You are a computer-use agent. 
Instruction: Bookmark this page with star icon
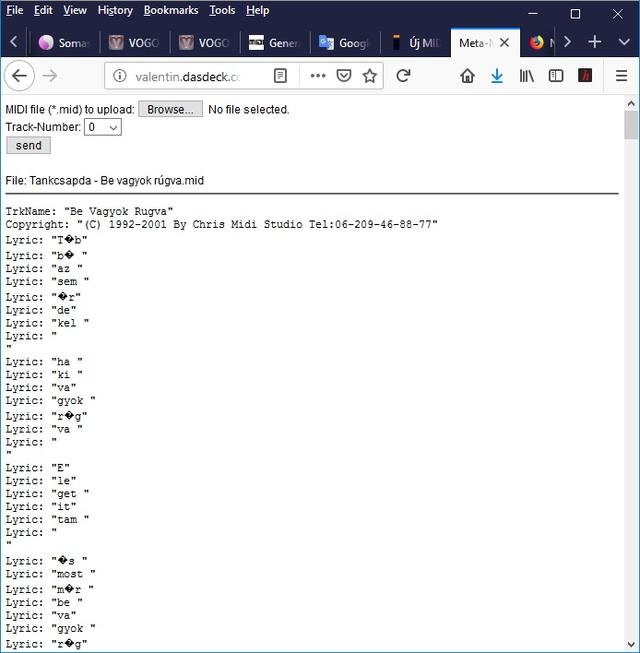(370, 76)
